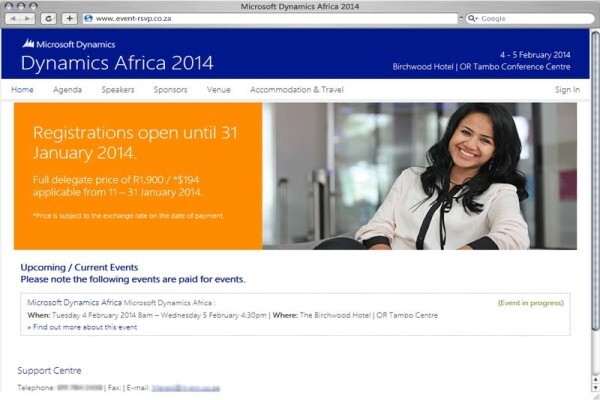The height and width of the screenshot is (400, 600).
Task: Open the Home navigation tab
Action: (22, 90)
